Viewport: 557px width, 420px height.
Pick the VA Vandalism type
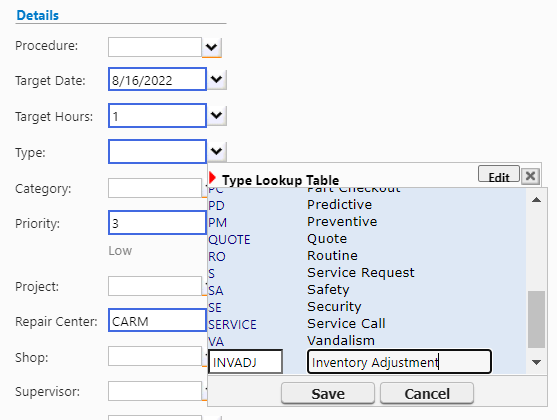pos(367,341)
